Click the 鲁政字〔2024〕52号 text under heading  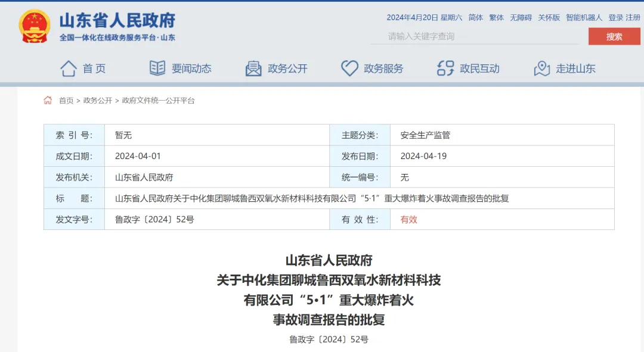click(329, 339)
